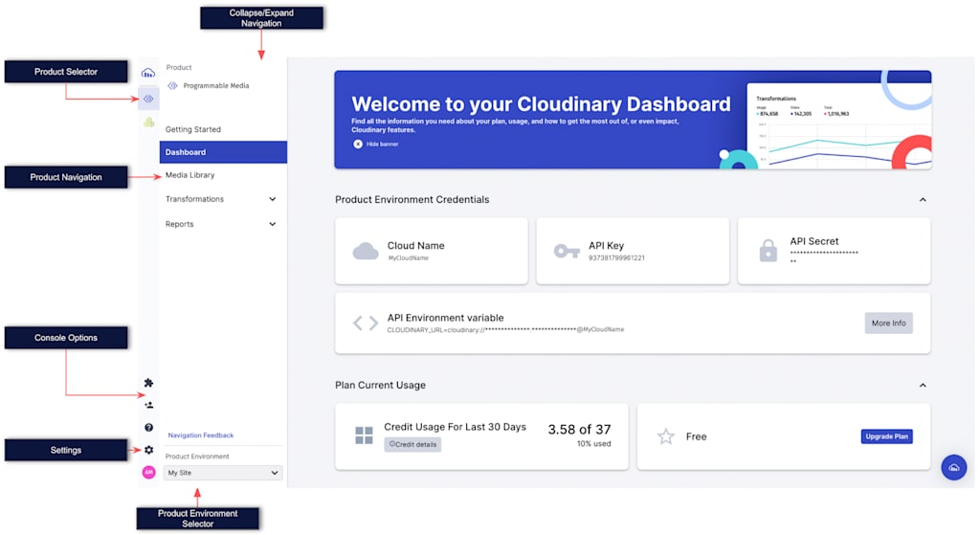Click the API Environment variable title

445,318
